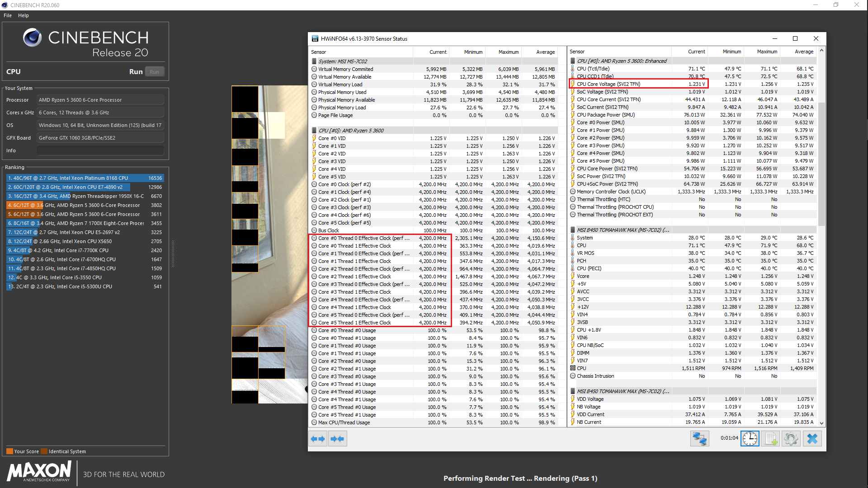Click clock icon beside Bus Clock
Screen dimensions: 868x488
314,230
